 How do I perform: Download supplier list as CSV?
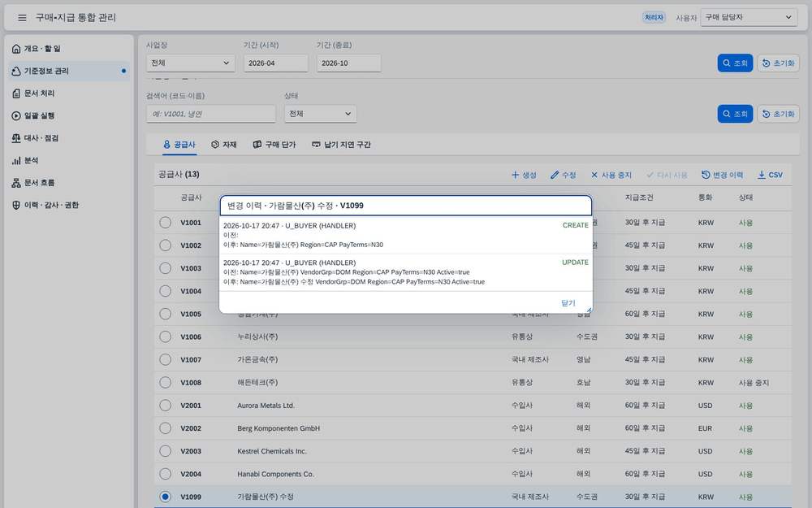click(x=770, y=176)
